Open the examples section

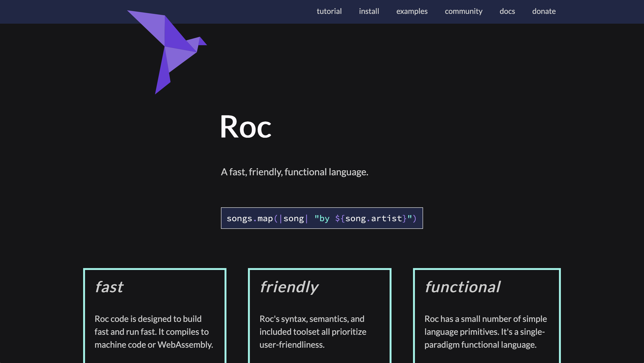pos(412,11)
